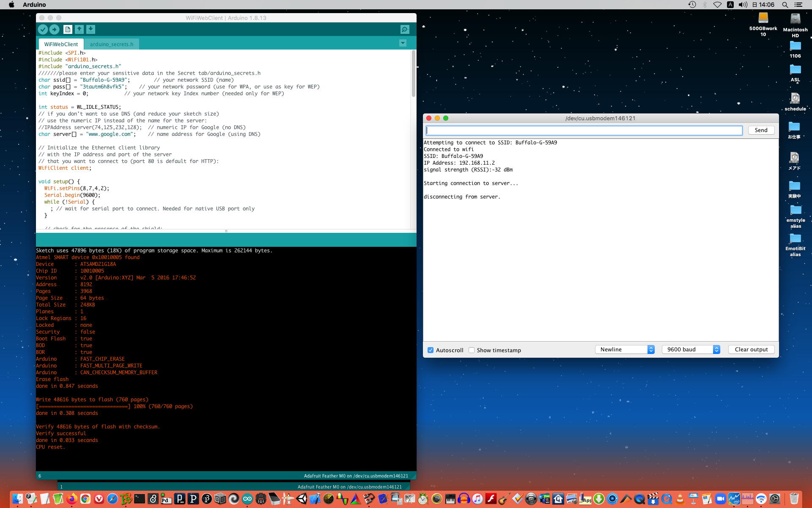Disable the Autoscroll checkbox
This screenshot has width=812, height=508.
431,350
